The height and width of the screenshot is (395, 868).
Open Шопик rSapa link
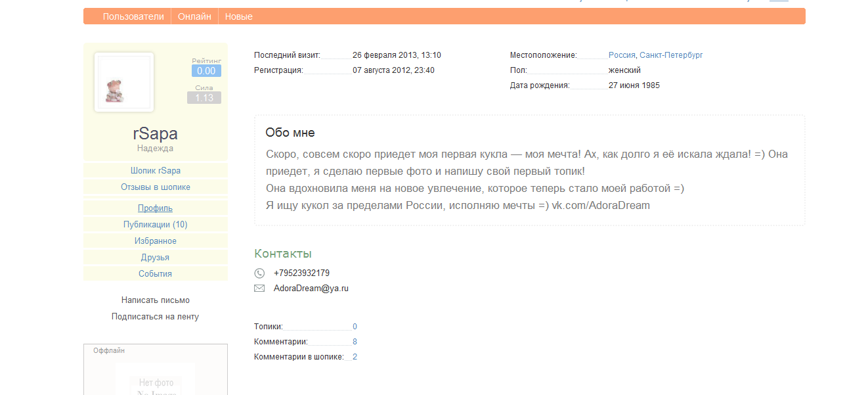[156, 171]
